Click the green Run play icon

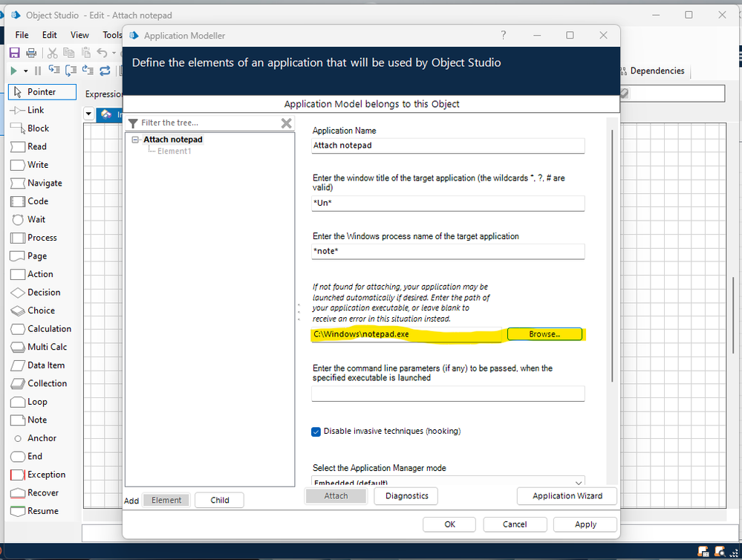pyautogui.click(x=13, y=71)
